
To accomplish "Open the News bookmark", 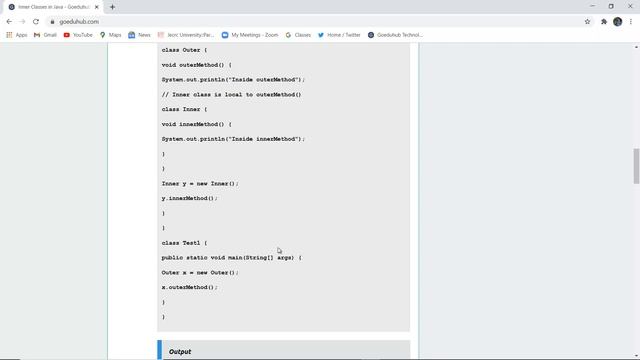I will [x=139, y=35].
